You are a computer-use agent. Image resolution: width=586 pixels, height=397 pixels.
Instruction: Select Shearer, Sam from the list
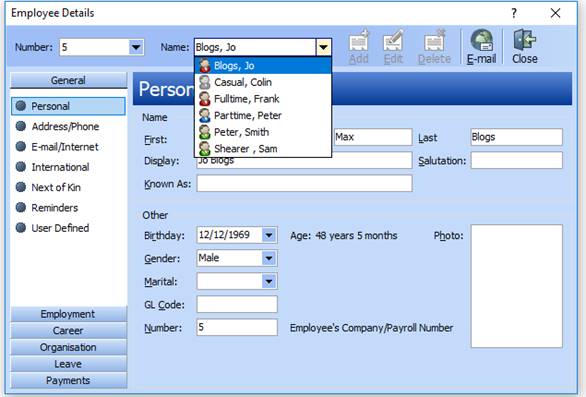(x=263, y=148)
